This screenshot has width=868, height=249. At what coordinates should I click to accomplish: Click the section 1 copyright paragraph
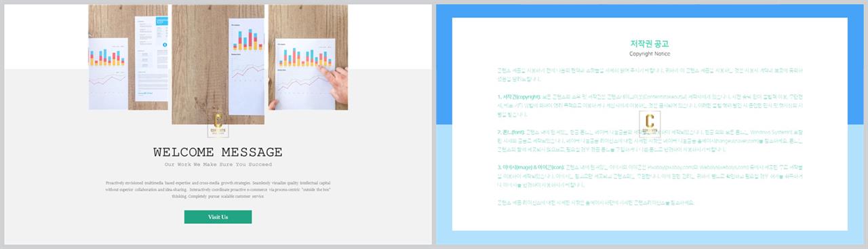pos(650,106)
